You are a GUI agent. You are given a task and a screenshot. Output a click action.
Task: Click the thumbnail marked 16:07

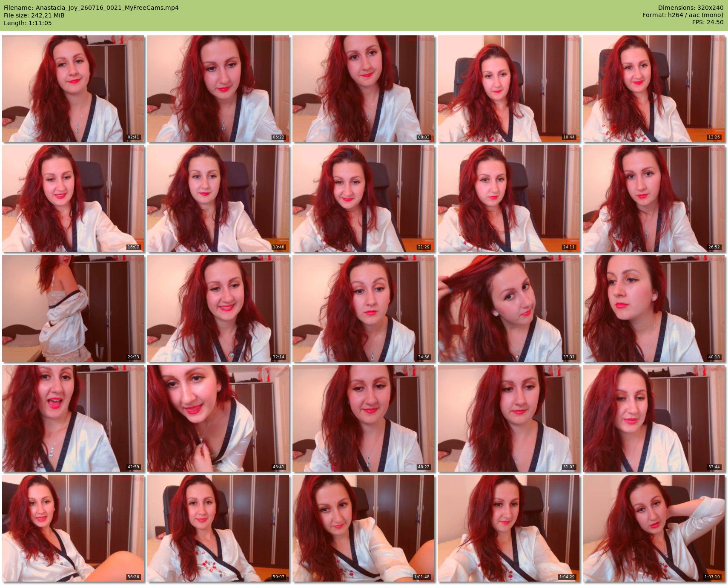coord(73,199)
